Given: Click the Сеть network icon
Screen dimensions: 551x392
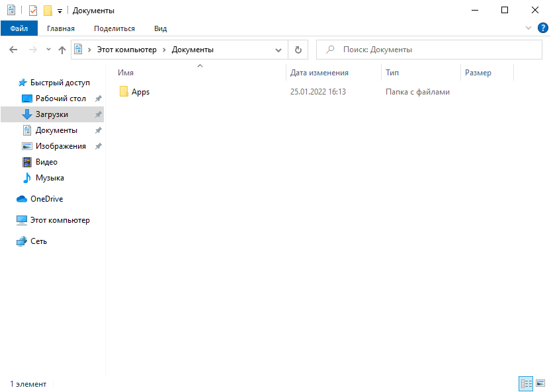Looking at the screenshot, I should tap(22, 241).
